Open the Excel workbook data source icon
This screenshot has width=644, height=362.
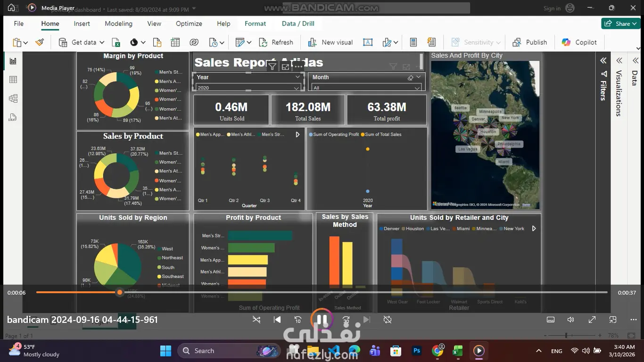(116, 42)
